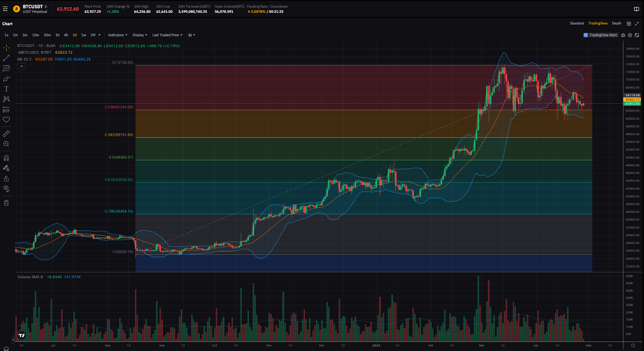Viewport: 644px width, 351px height.
Task: Click the 0.786(35454.10) Fibonacci level label
Action: (119, 211)
